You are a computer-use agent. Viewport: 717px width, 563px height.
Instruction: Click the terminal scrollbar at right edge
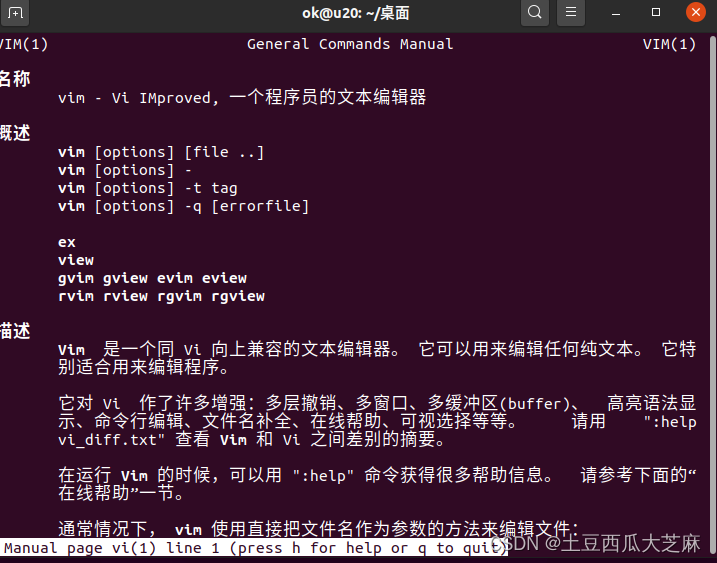714,297
